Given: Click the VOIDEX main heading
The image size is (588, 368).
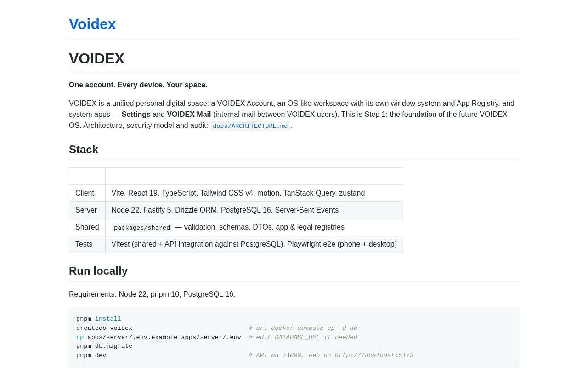Looking at the screenshot, I should (x=96, y=58).
